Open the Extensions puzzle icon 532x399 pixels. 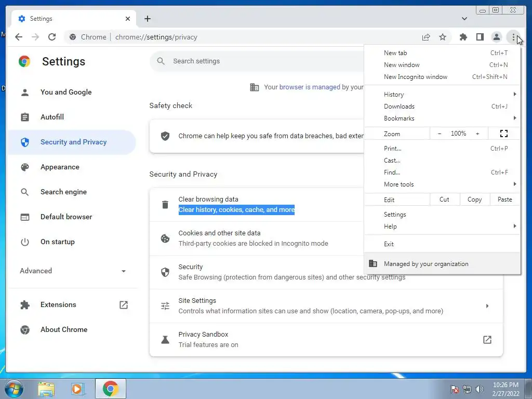(463, 37)
